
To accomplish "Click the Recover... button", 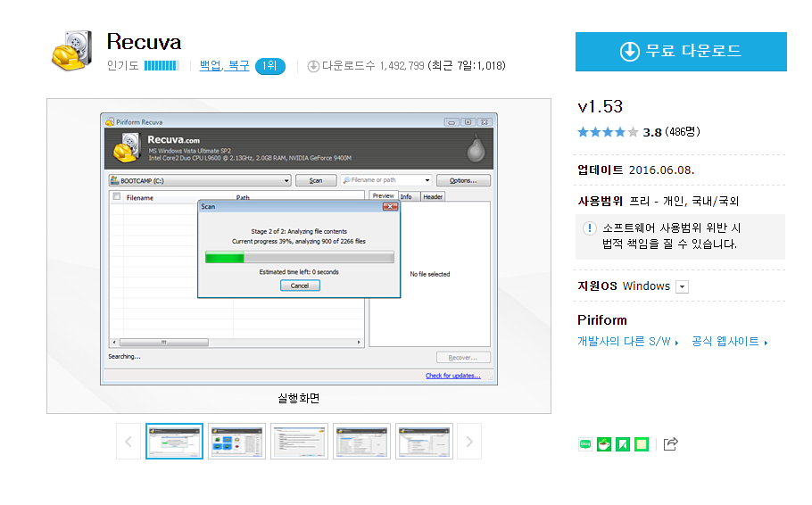I will click(463, 358).
